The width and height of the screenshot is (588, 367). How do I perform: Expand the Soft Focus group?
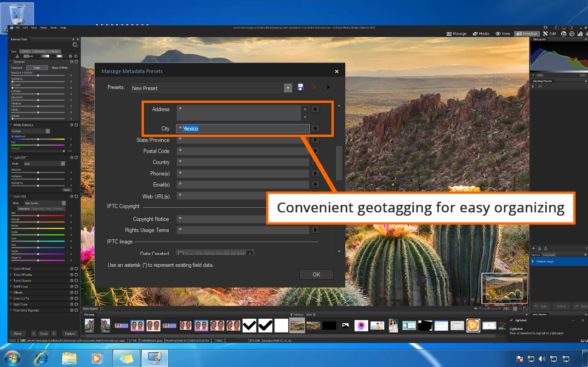pyautogui.click(x=11, y=287)
